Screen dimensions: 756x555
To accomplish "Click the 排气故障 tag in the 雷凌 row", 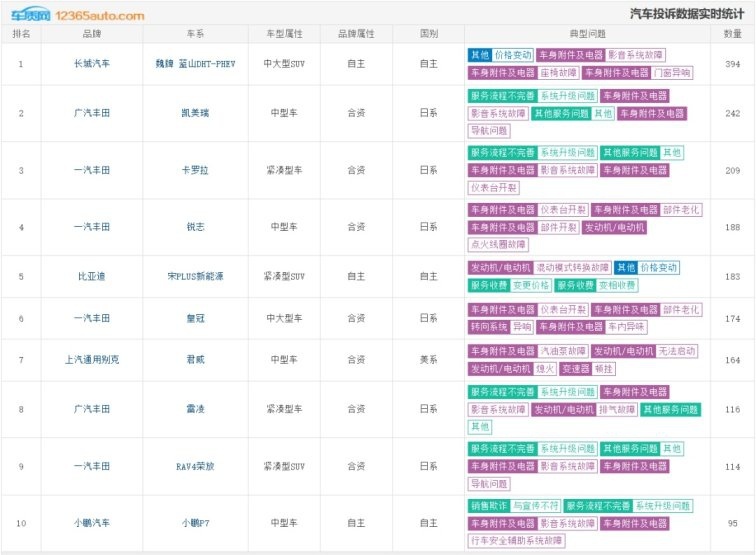I will click(617, 410).
